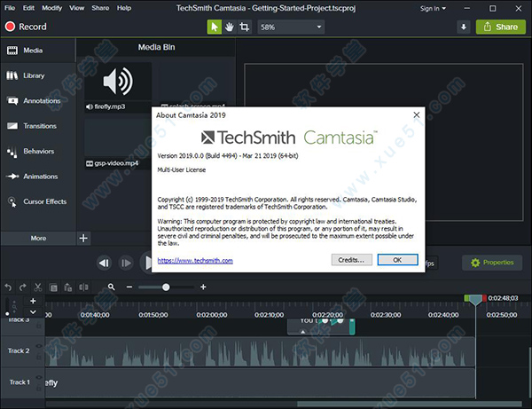This screenshot has height=409, width=532.
Task: Click the Credits... button
Action: 351,260
